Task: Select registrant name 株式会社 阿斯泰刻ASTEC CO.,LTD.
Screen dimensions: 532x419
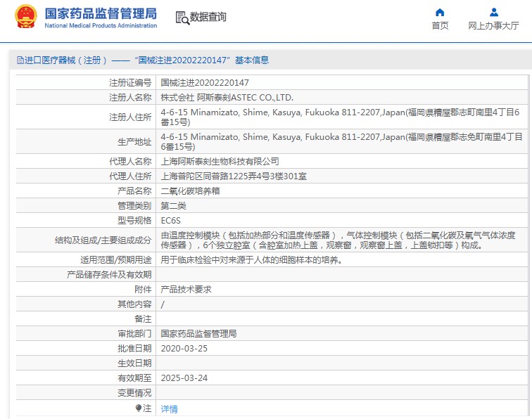Action: coord(227,98)
